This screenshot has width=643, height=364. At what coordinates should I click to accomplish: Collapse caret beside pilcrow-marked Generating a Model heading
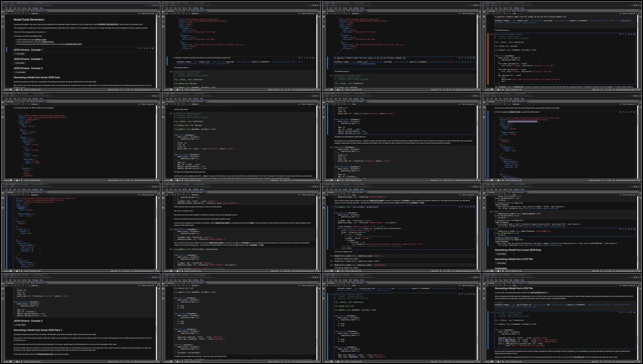click(11, 330)
